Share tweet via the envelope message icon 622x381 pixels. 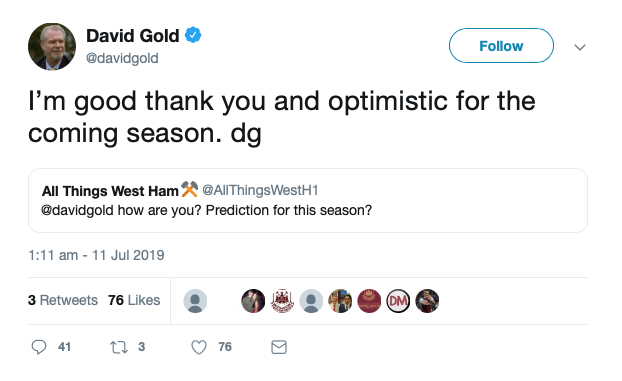click(x=279, y=347)
